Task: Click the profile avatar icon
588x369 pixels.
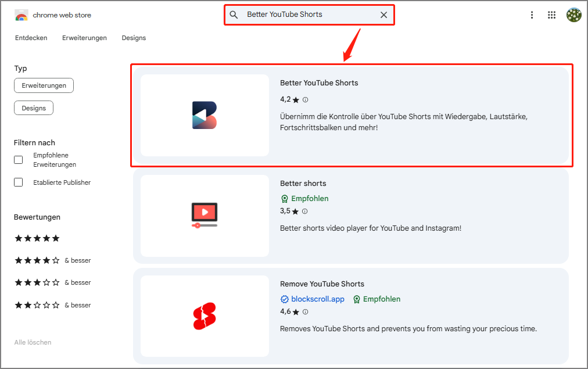Action: (573, 15)
